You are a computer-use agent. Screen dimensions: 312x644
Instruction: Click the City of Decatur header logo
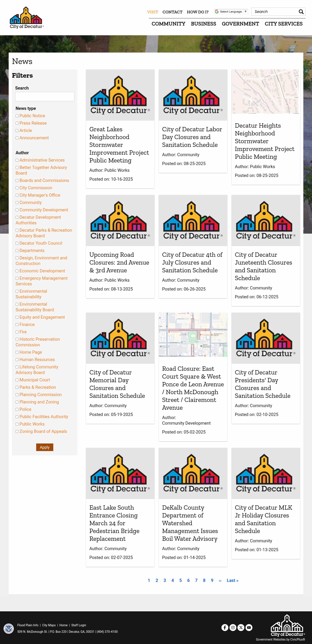27,18
